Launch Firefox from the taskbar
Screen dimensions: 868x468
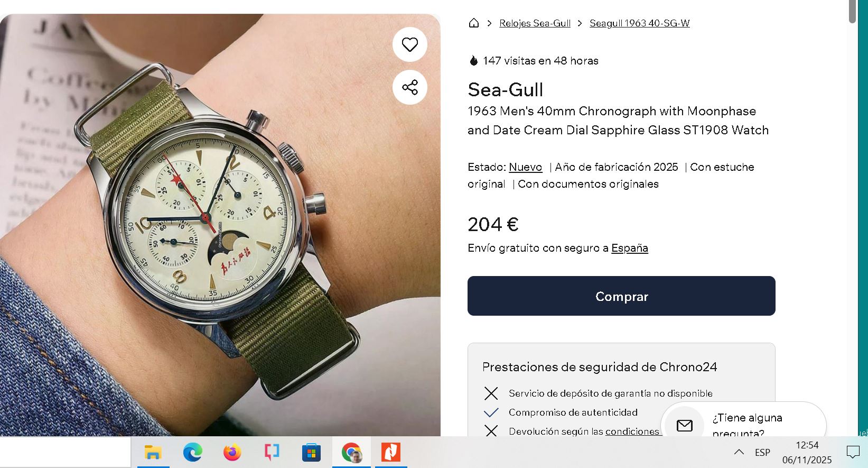click(x=232, y=453)
